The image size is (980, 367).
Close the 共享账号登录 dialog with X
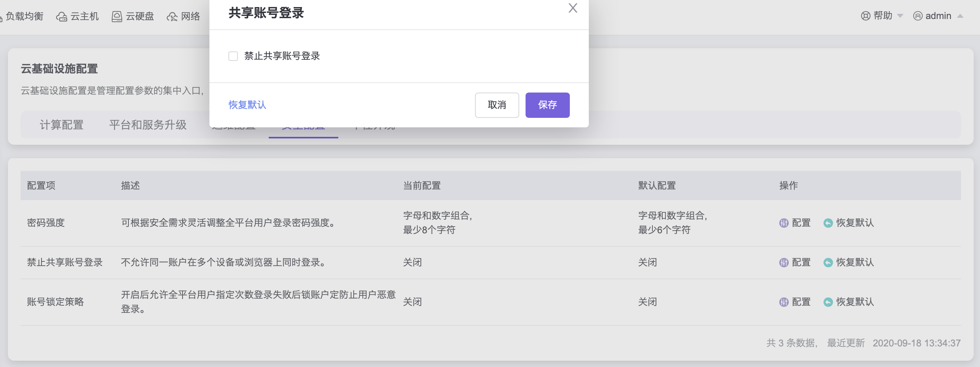point(573,8)
